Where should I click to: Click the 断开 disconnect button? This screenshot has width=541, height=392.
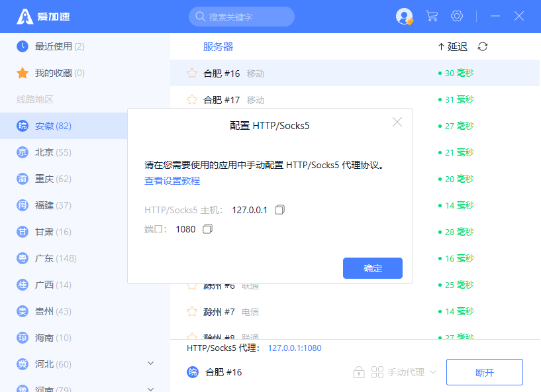pos(485,372)
